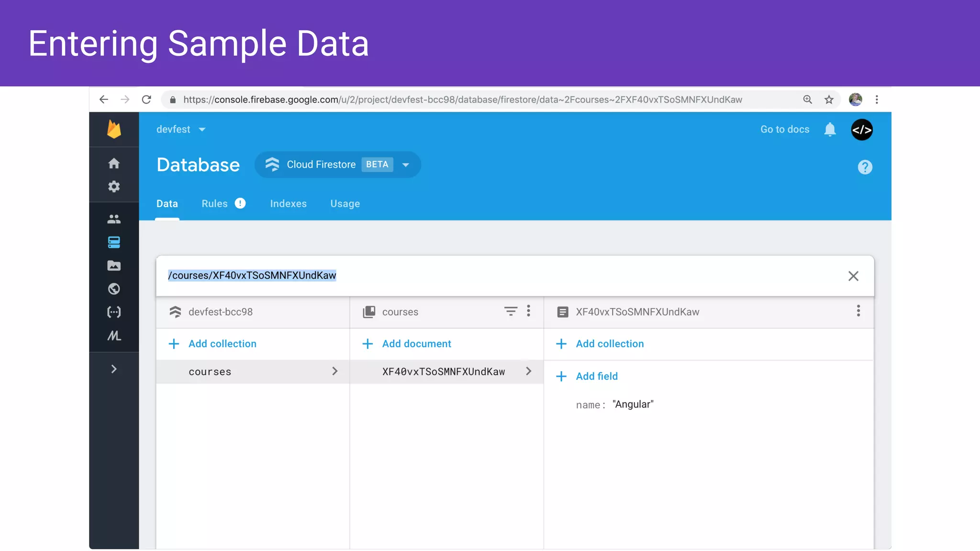Click Go to docs link
The width and height of the screenshot is (980, 551).
pyautogui.click(x=785, y=129)
